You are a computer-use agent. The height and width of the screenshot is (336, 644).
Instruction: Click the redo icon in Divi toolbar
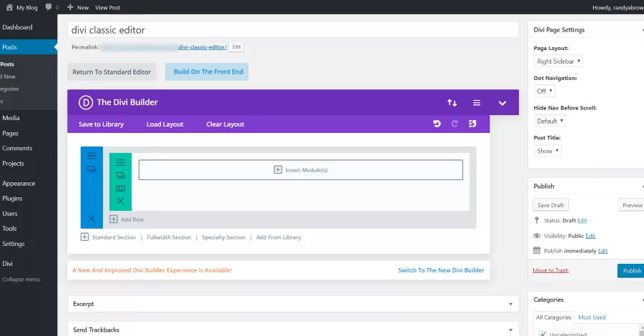(x=454, y=124)
